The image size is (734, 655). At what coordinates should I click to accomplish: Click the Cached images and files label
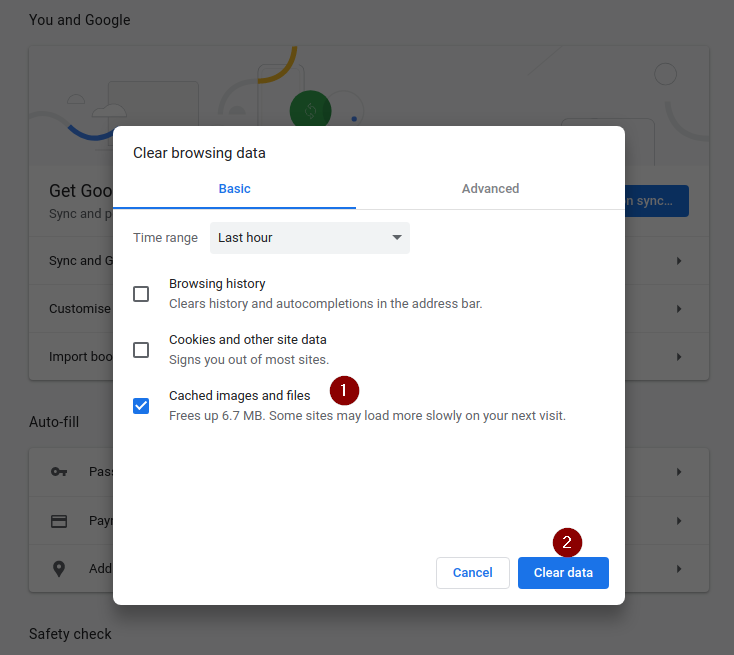[x=240, y=396]
